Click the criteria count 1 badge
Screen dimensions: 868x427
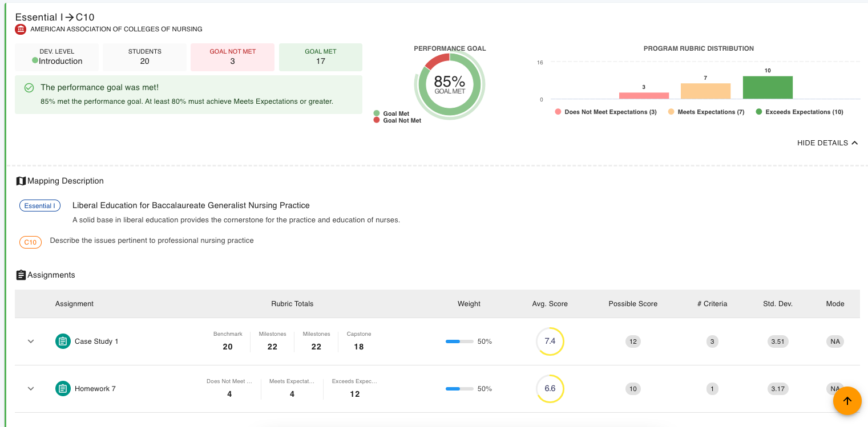[712, 389]
